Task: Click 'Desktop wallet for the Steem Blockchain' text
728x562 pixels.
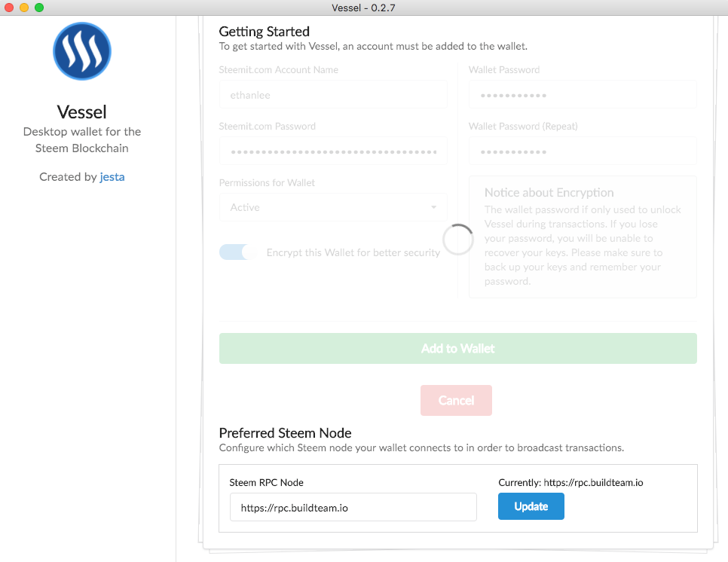Action: pos(81,139)
